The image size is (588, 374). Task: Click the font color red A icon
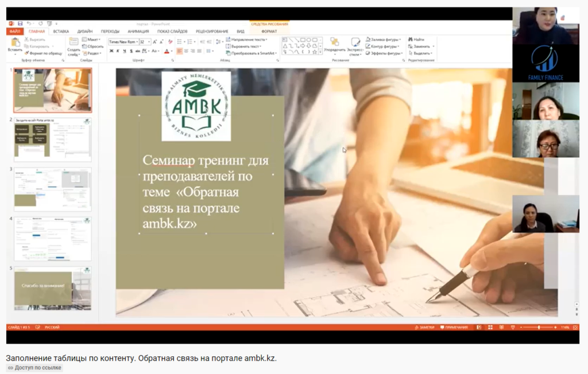(x=166, y=51)
